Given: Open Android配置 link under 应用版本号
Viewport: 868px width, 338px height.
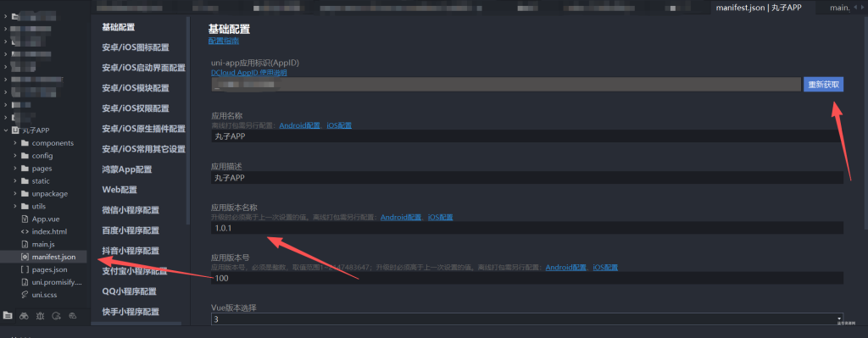Looking at the screenshot, I should (565, 267).
